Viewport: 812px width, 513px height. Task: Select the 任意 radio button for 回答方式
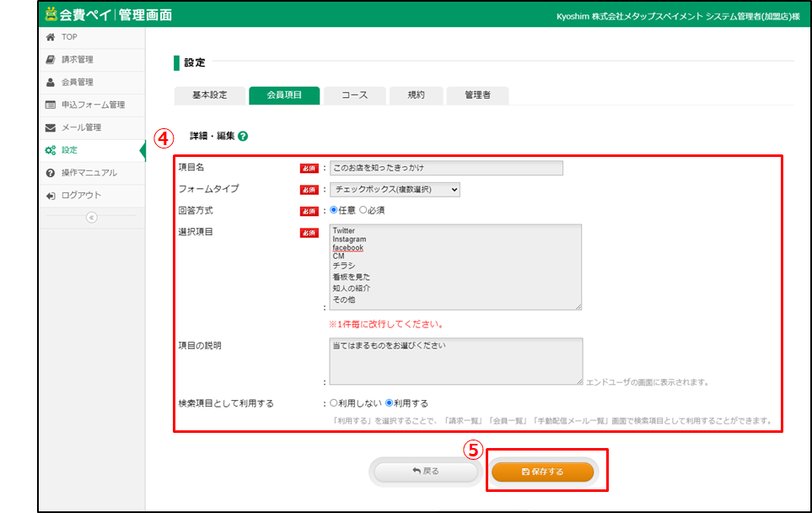pos(334,210)
